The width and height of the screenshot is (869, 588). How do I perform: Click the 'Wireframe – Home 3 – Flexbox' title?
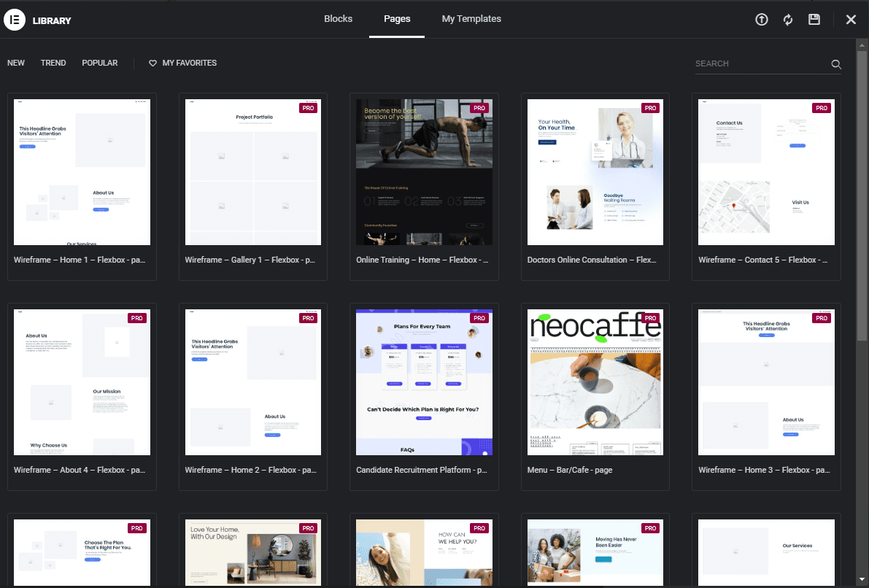pyautogui.click(x=764, y=470)
